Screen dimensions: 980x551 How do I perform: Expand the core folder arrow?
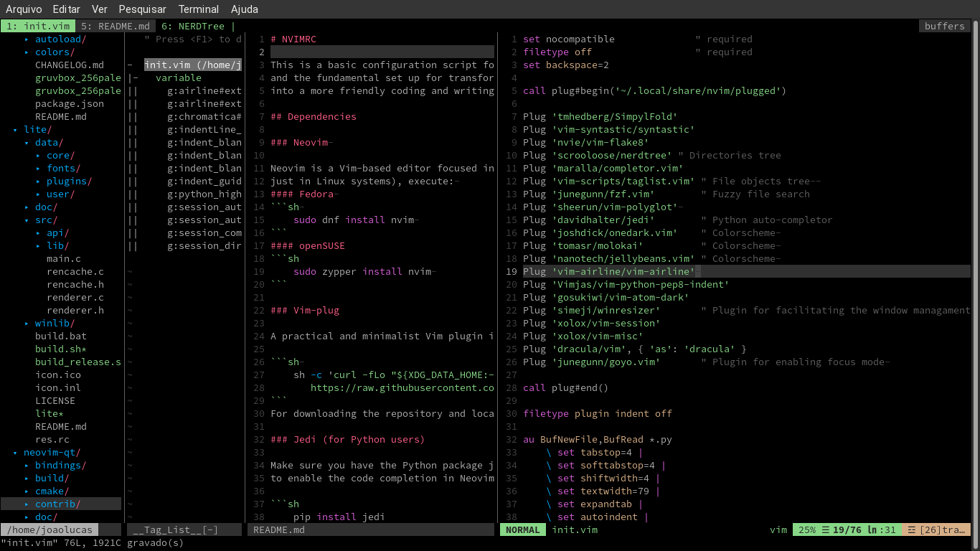(38, 155)
